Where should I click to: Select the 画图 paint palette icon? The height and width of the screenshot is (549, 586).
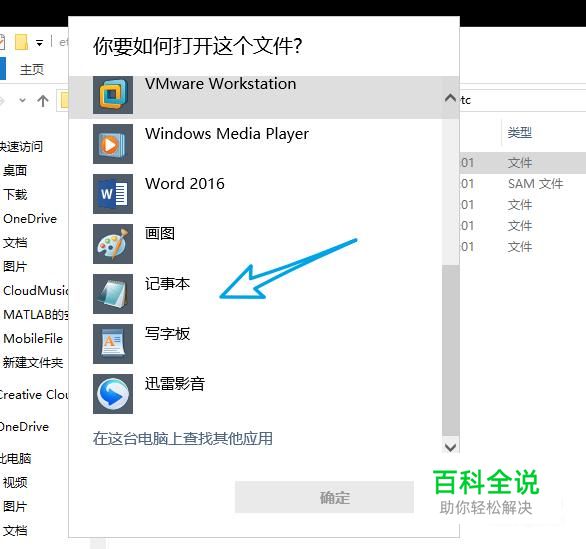pos(113,244)
